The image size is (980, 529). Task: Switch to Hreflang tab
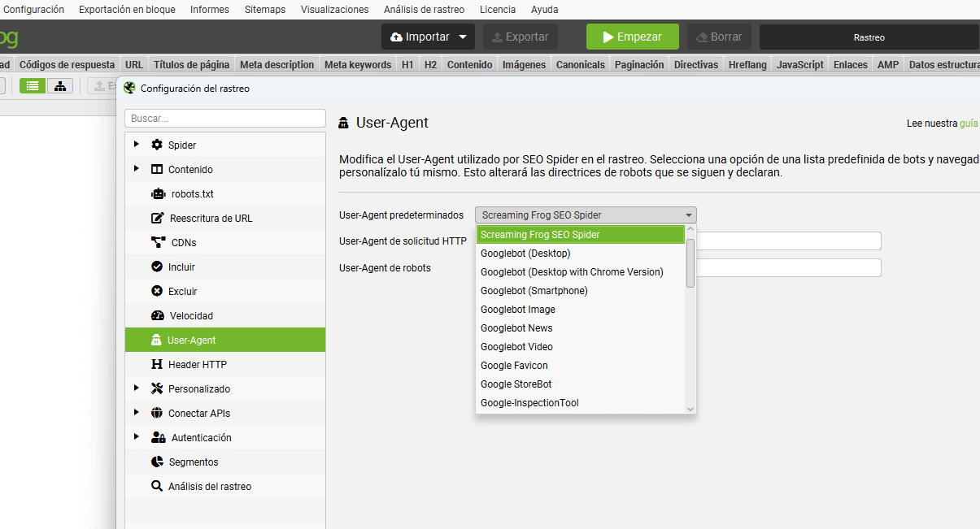click(x=747, y=65)
